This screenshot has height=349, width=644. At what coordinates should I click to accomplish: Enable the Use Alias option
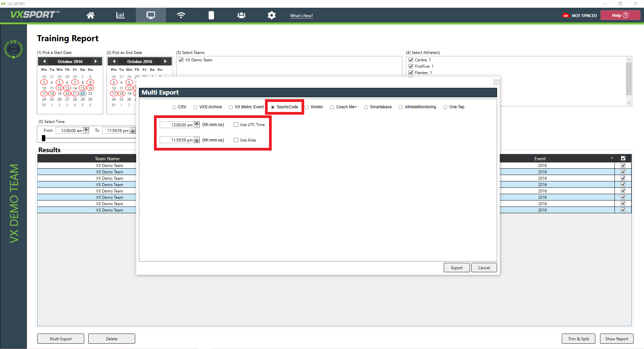[236, 140]
